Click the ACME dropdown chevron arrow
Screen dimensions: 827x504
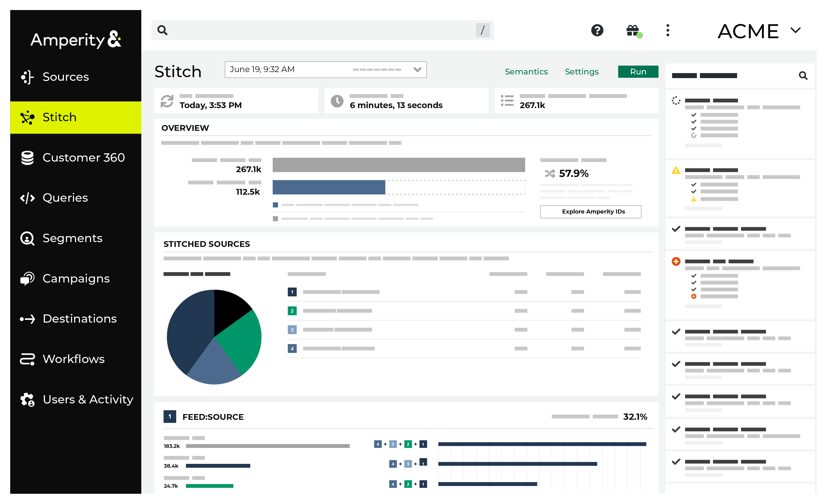796,30
